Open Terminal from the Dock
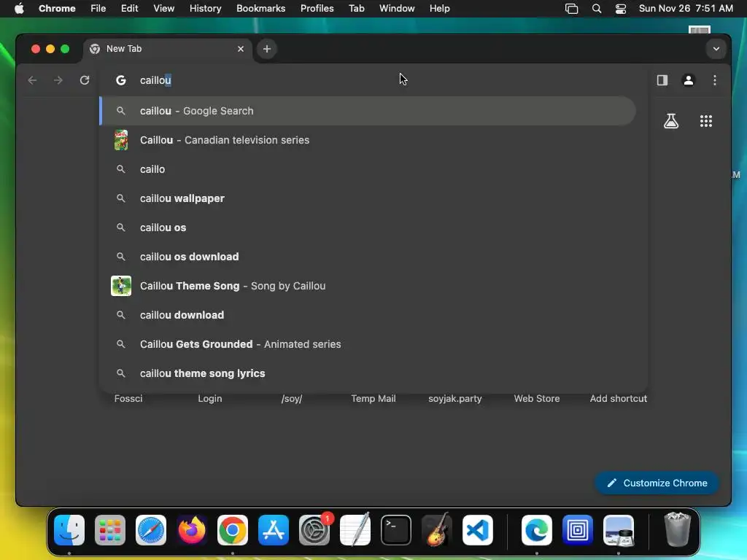Image resolution: width=747 pixels, height=560 pixels. 396,530
